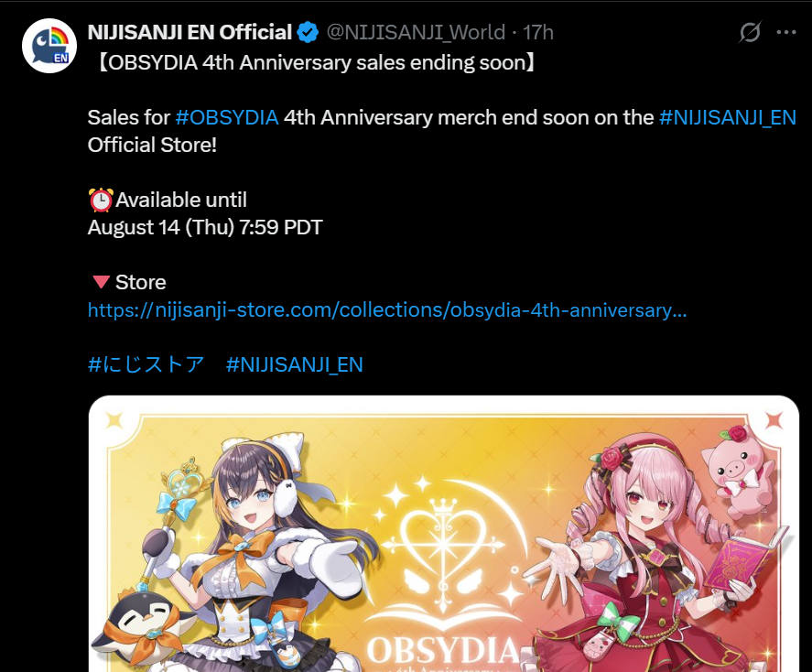Open the #にじストア hashtag
The width and height of the screenshot is (812, 672).
[x=146, y=364]
